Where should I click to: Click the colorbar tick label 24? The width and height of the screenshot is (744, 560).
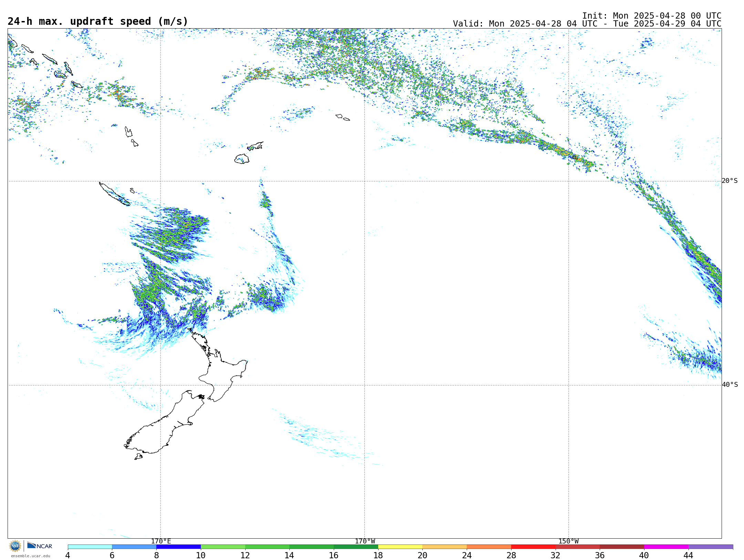coord(467,555)
